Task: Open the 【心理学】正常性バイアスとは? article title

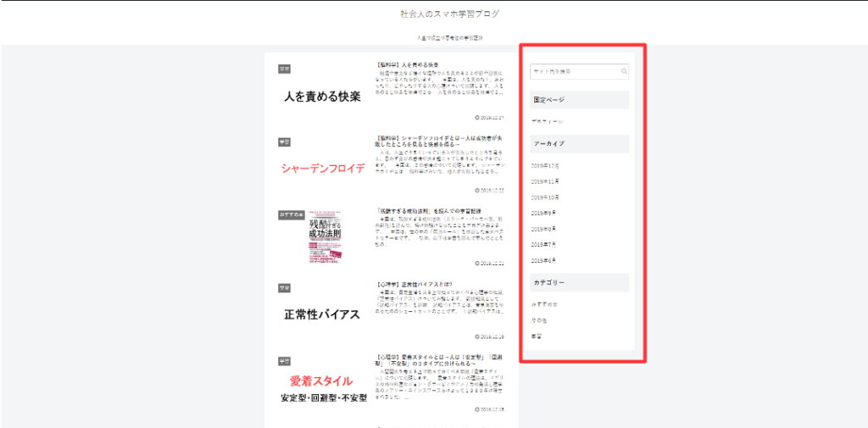Action: tap(415, 284)
